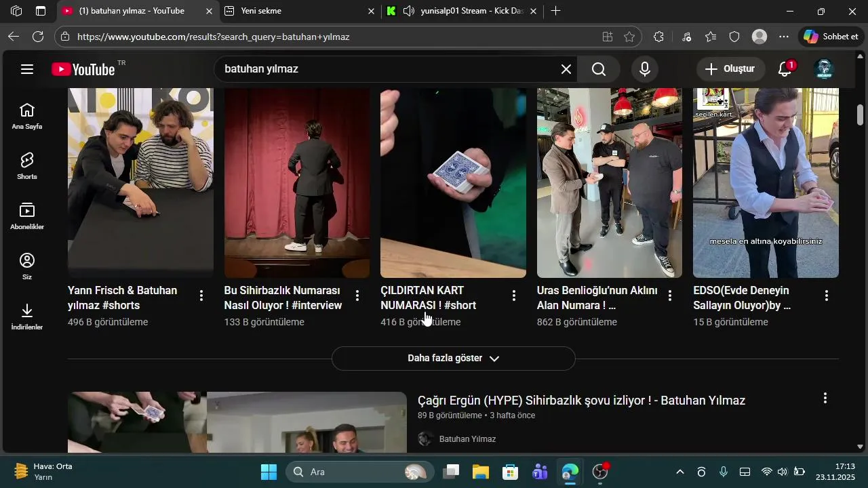
Task: Open the YouTube notifications bell
Action: (785, 69)
